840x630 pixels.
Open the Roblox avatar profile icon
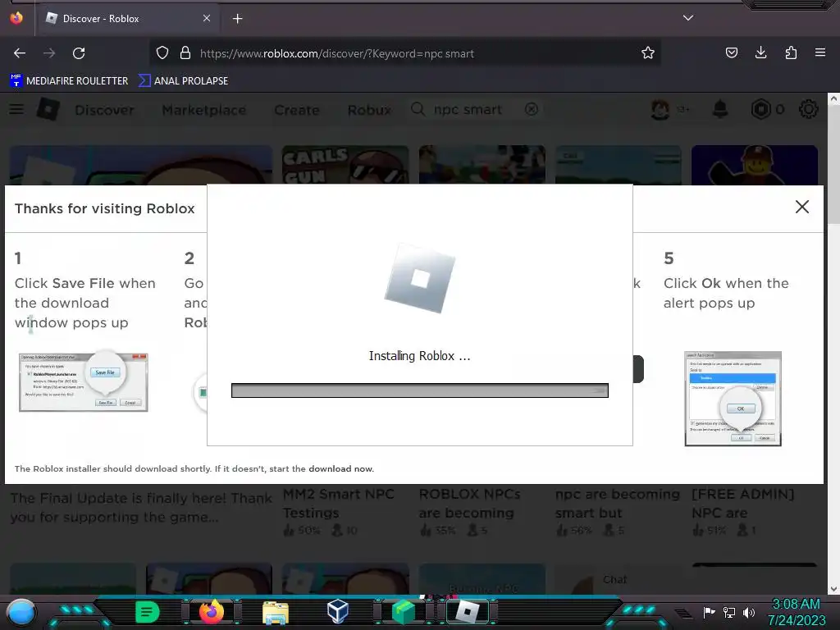tap(660, 109)
